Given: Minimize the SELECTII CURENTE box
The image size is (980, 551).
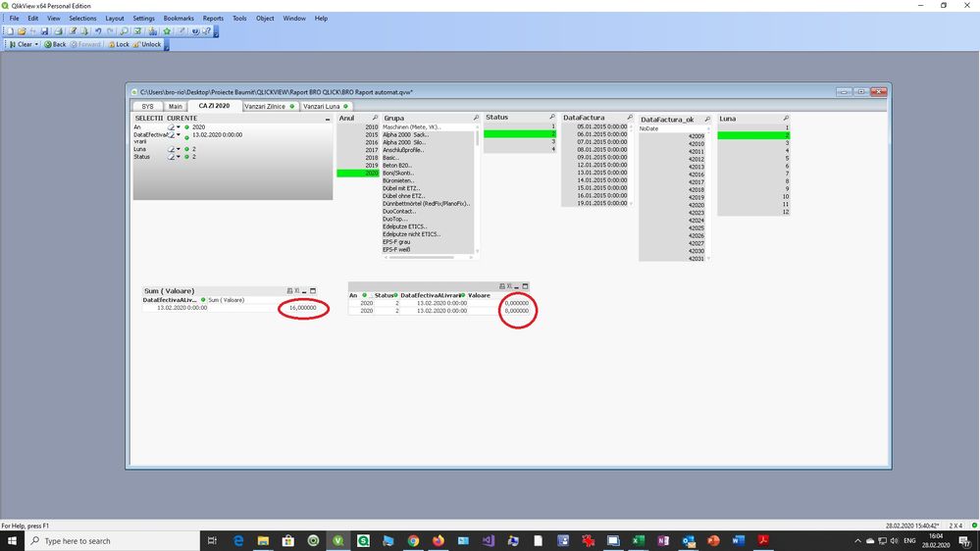Looking at the screenshot, I should 328,119.
